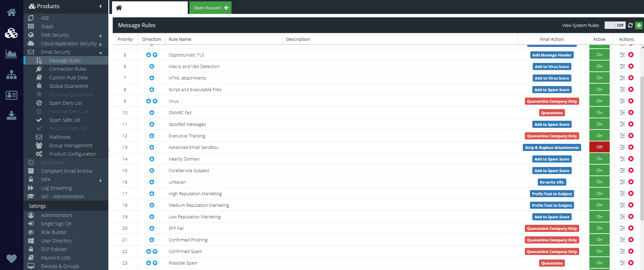The height and width of the screenshot is (270, 644).
Task: Click Strip & Replace Attachments action
Action: pyautogui.click(x=552, y=148)
